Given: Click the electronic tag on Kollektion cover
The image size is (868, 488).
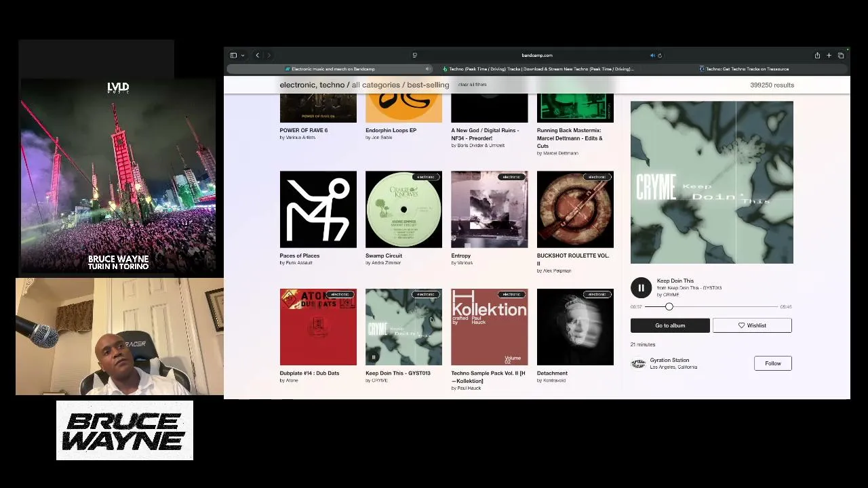Looking at the screenshot, I should pos(511,295).
